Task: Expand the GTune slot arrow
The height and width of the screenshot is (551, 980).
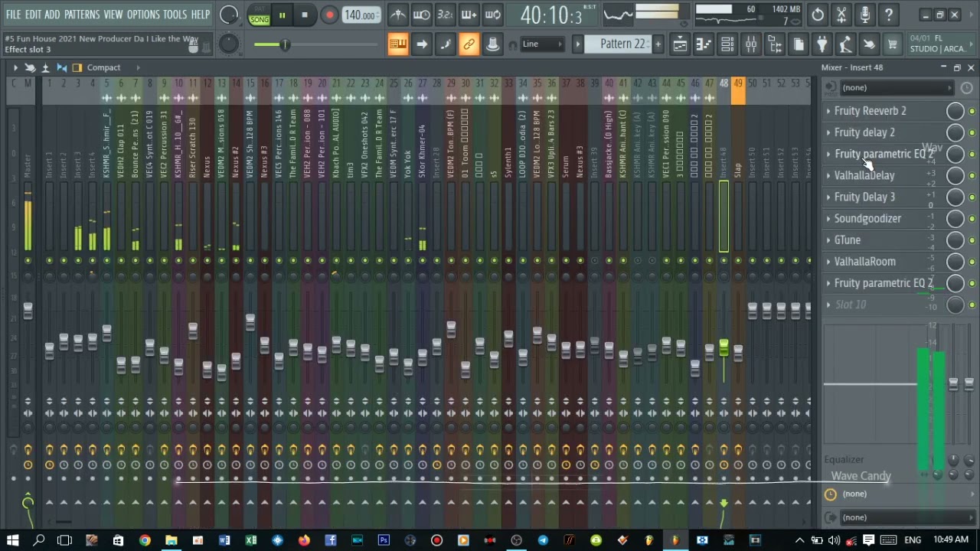Action: click(828, 240)
